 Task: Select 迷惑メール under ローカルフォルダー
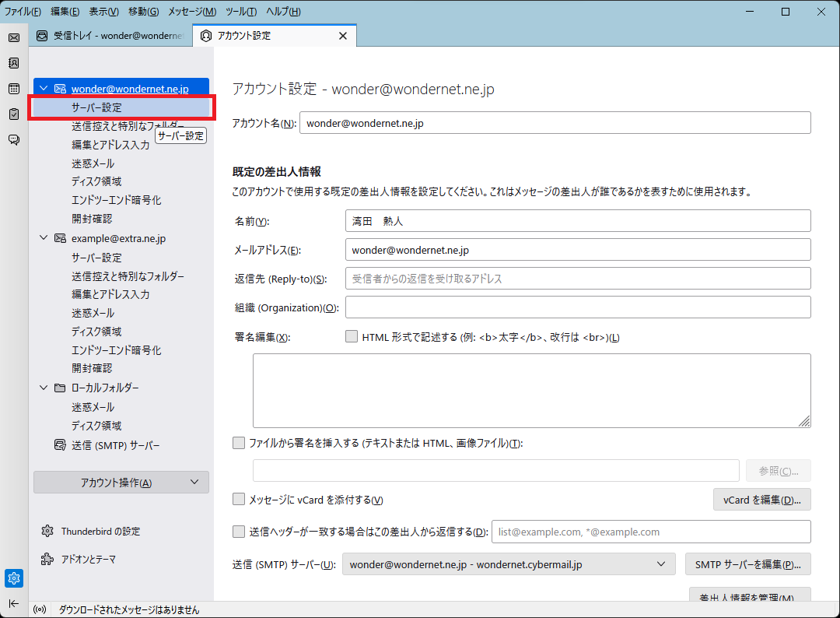93,407
